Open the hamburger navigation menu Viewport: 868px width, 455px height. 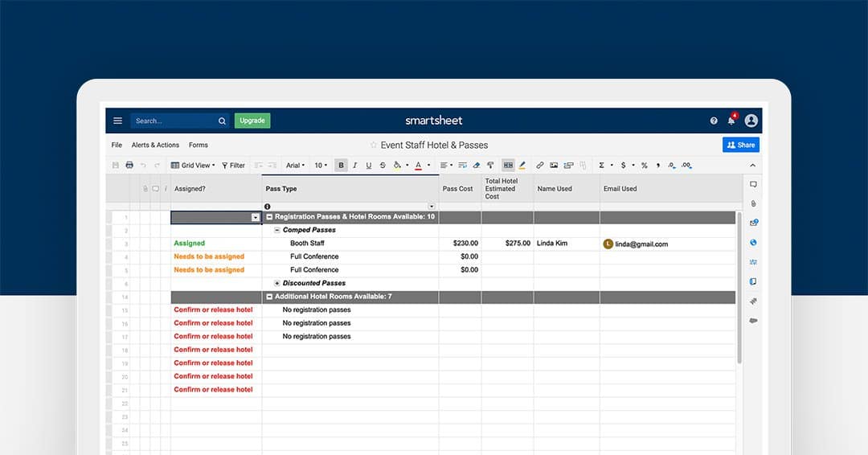pyautogui.click(x=117, y=121)
